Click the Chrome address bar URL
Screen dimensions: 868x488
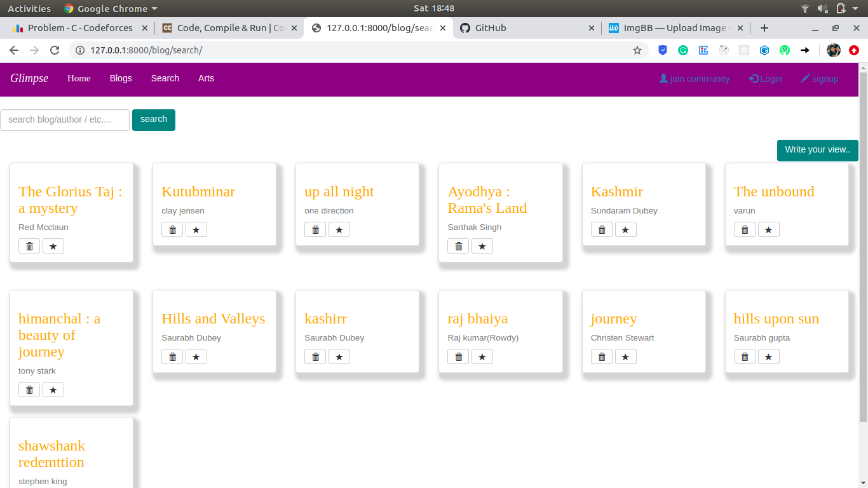point(146,50)
